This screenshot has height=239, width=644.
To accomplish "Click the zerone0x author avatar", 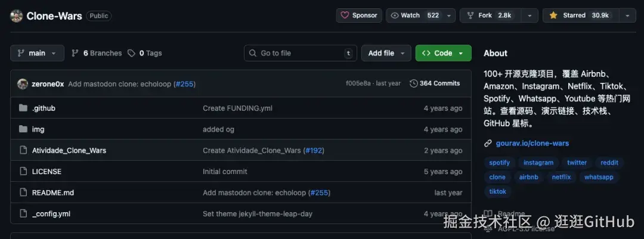I will tap(23, 84).
